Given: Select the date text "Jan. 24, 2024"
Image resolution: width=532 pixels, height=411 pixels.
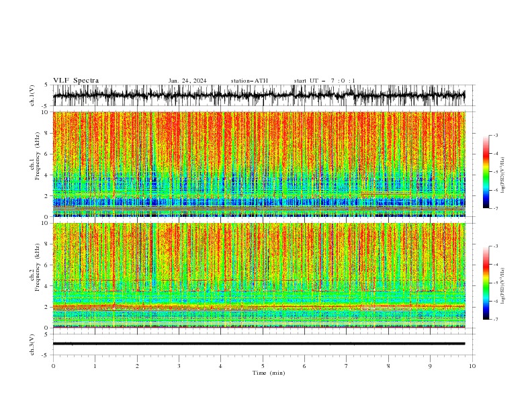Looking at the screenshot, I should [187, 81].
